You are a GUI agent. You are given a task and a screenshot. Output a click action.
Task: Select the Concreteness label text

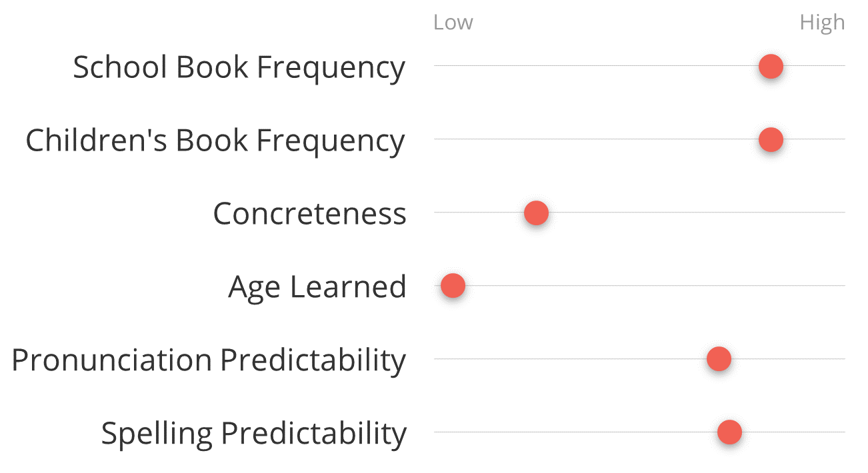(309, 214)
